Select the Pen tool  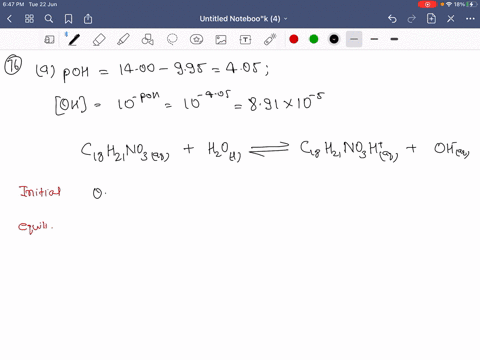pyautogui.click(x=73, y=39)
